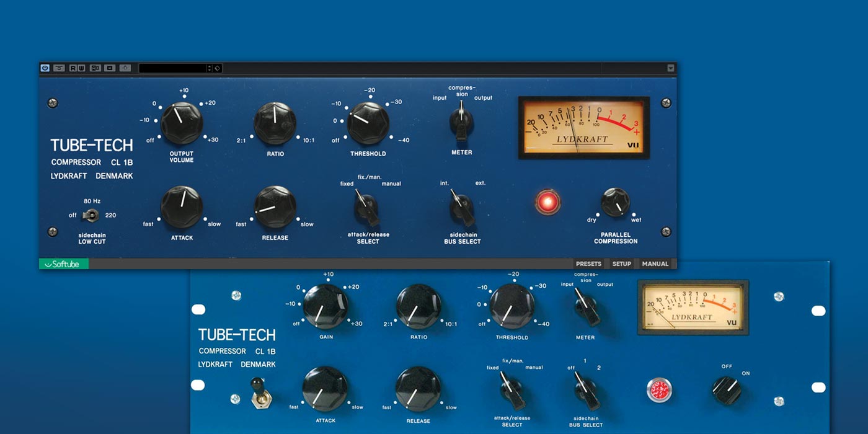
Task: Open the PRESETS menu
Action: (x=588, y=264)
